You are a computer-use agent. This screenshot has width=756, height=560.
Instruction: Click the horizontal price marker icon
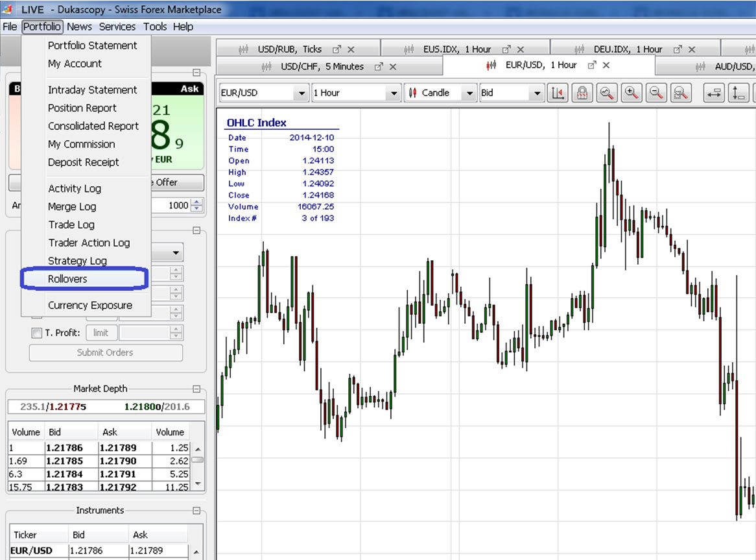714,93
